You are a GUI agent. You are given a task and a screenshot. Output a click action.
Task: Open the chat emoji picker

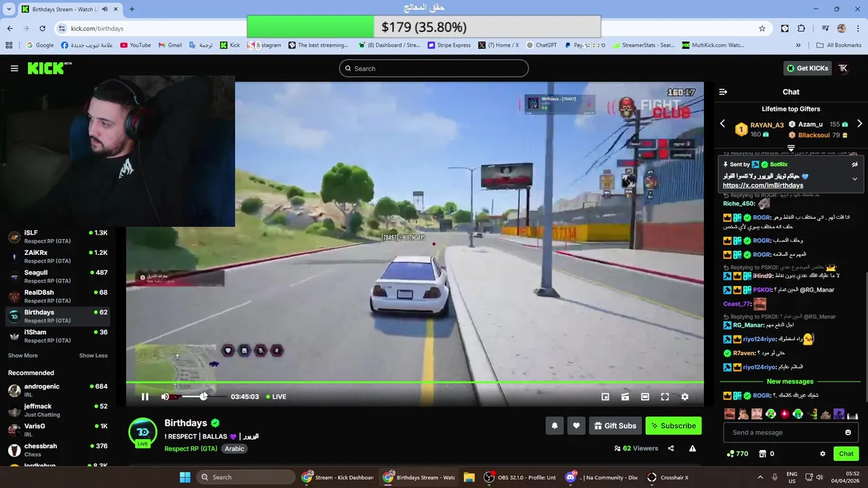pos(848,432)
